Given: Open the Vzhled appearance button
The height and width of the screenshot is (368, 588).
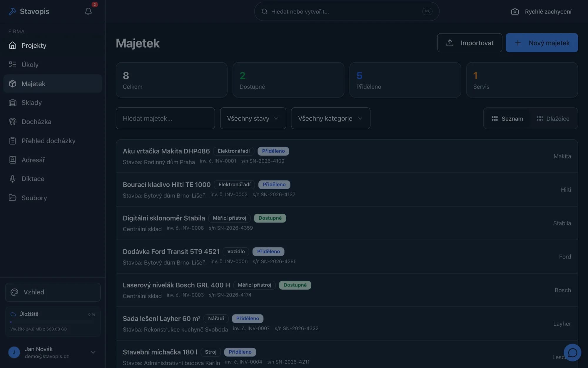Looking at the screenshot, I should [x=53, y=292].
